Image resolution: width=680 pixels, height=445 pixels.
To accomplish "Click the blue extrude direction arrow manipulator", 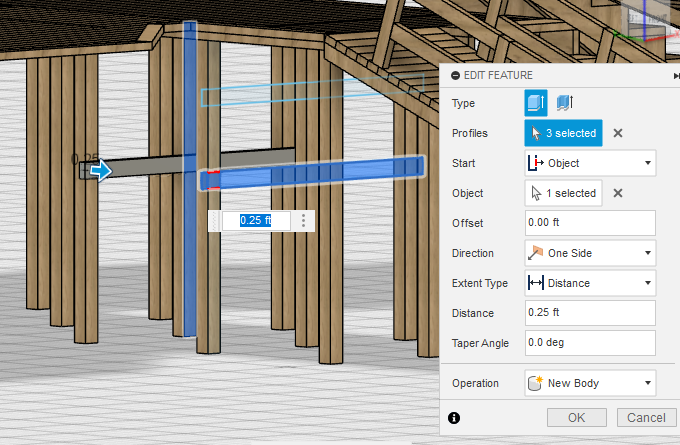I will coord(101,170).
